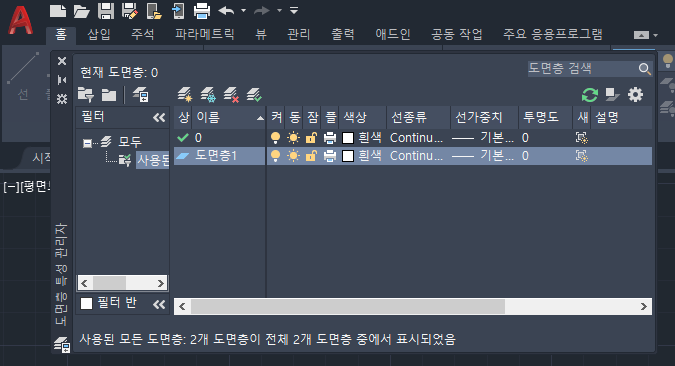This screenshot has height=366, width=675.
Task: Click the Redo arrow icon
Action: coord(262,11)
